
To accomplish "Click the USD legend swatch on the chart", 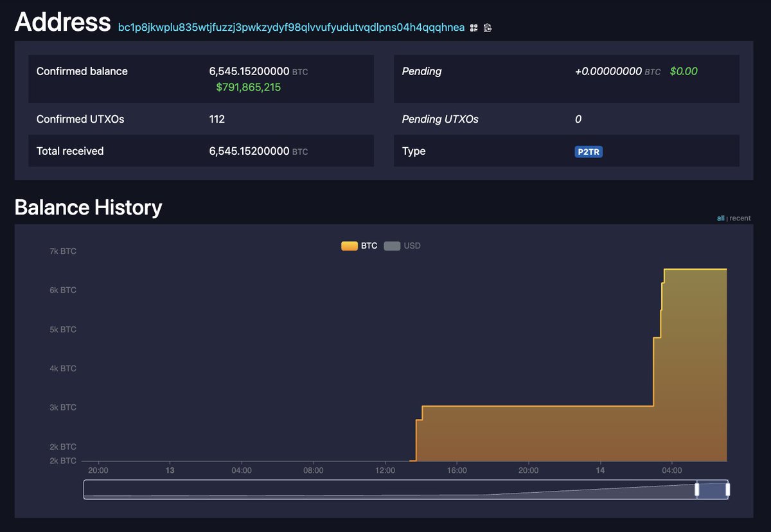I will pos(392,245).
